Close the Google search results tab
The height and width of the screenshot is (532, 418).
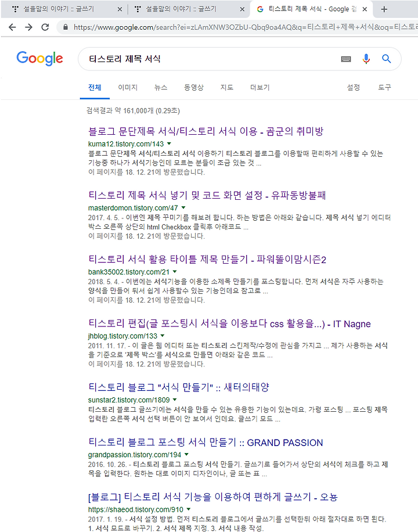[x=365, y=9]
